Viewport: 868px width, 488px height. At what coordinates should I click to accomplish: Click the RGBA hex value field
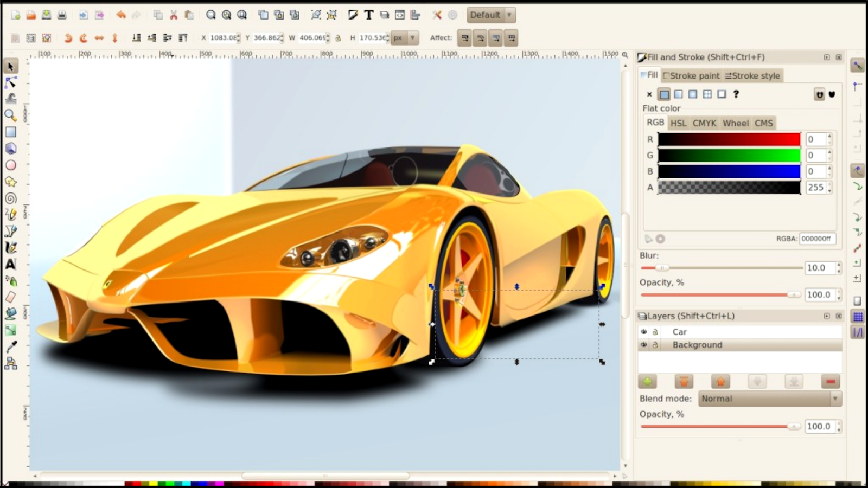coord(818,239)
